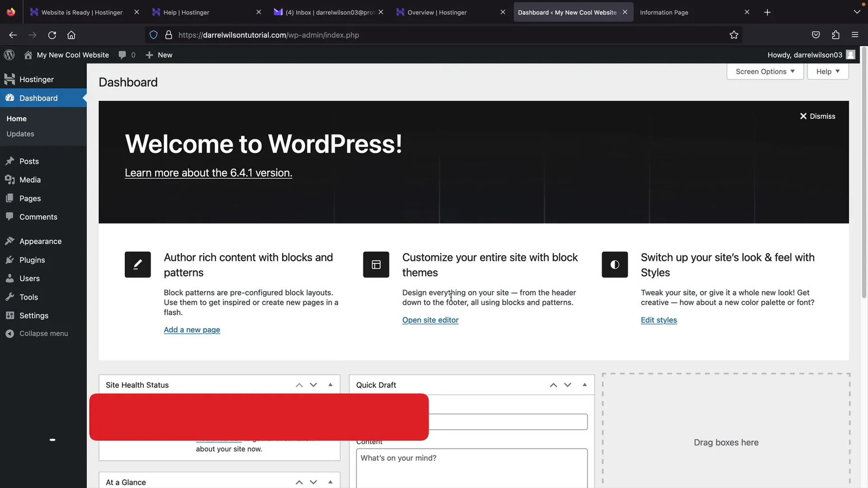This screenshot has width=868, height=488.
Task: Bookmark this page with star icon
Action: [734, 35]
